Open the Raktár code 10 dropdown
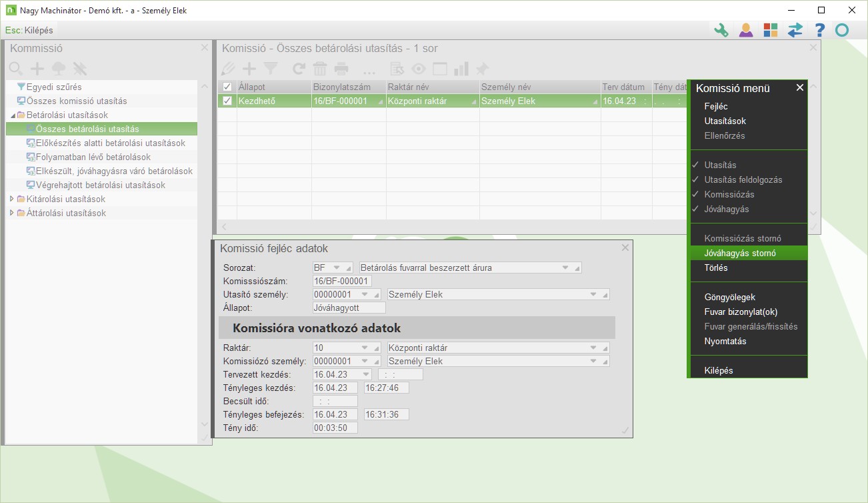The width and height of the screenshot is (868, 503). [x=365, y=348]
